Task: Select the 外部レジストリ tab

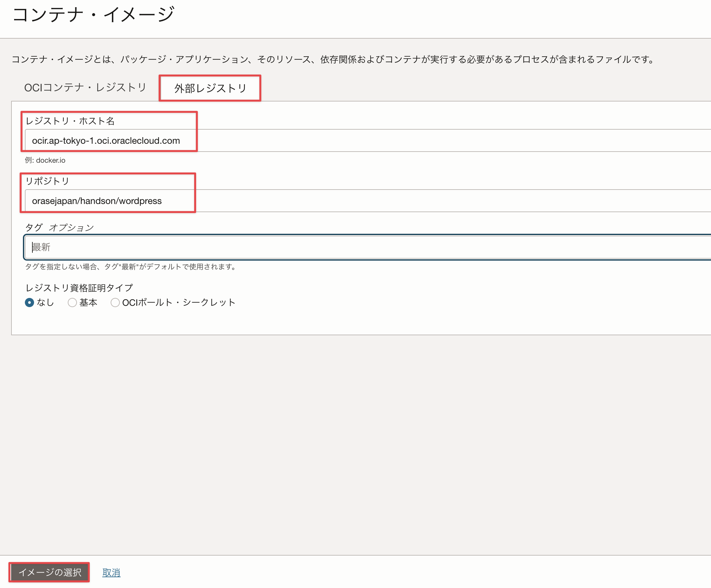Action: coord(210,88)
